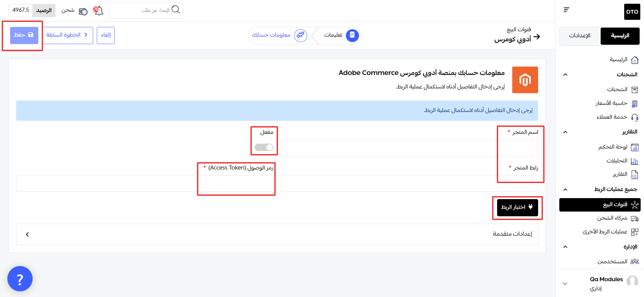Expand the Qa Modules account menu
644x297 pixels.
pos(565,284)
